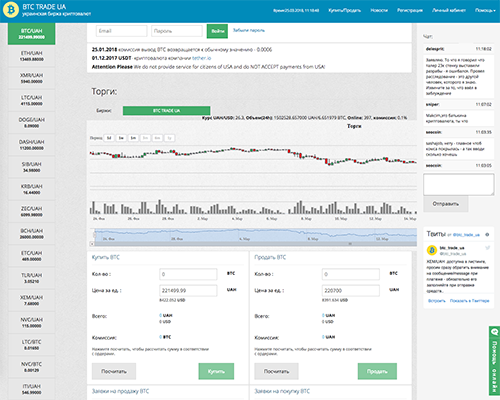Set chart period to 1d
The height and width of the screenshot is (400, 500).
[109, 138]
